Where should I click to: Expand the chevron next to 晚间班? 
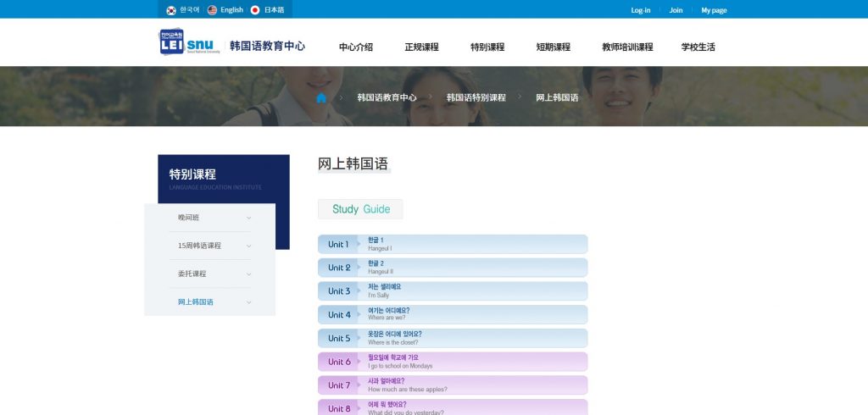pyautogui.click(x=248, y=218)
